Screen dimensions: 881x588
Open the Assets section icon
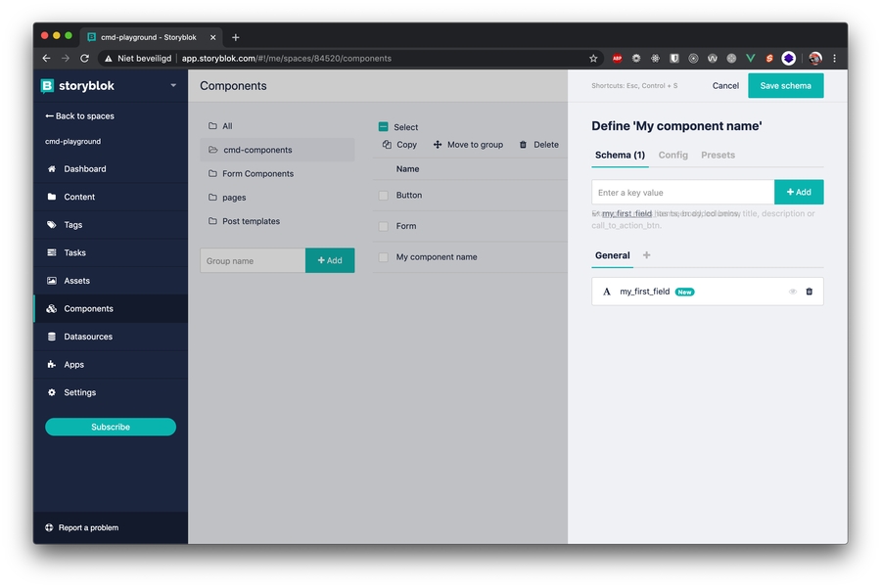tap(52, 281)
